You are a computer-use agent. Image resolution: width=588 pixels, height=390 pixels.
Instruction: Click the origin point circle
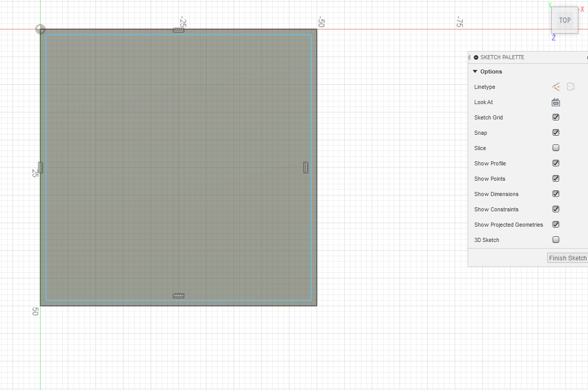pyautogui.click(x=40, y=29)
